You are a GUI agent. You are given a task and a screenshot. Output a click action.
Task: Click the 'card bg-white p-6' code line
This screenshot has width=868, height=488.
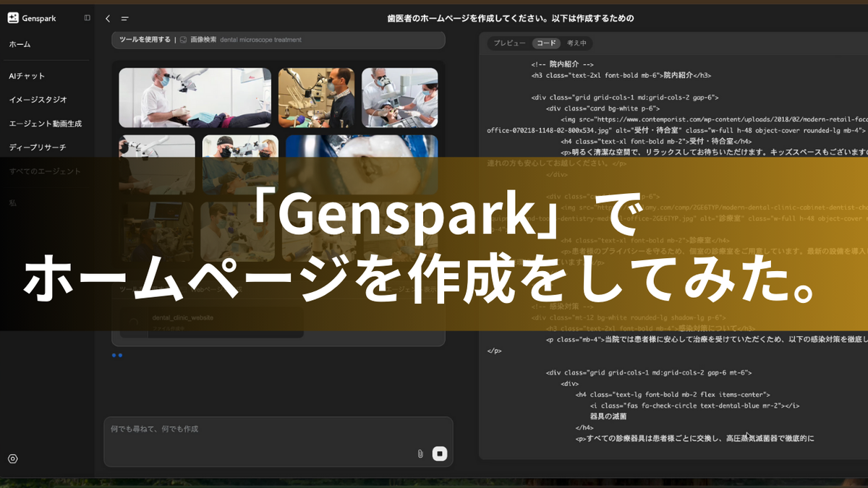(603, 108)
